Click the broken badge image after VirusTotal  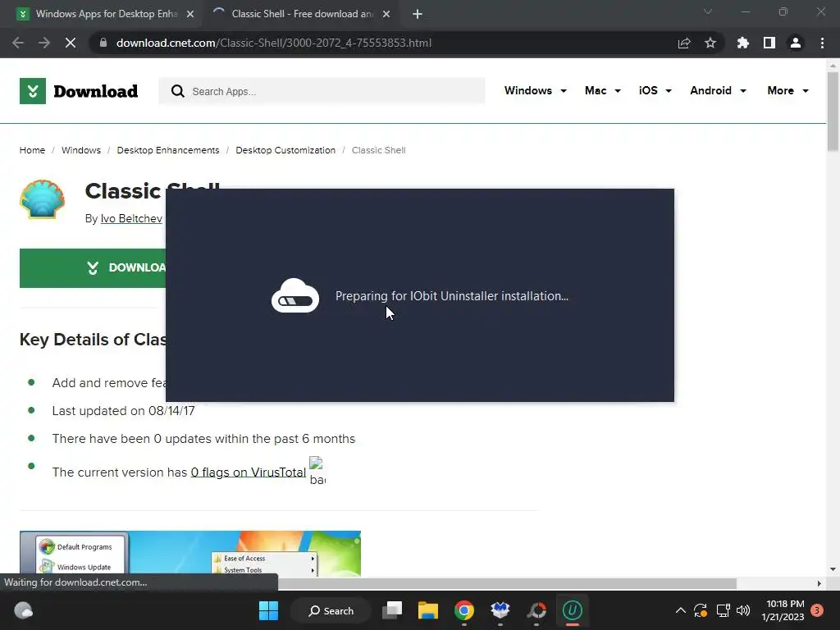pyautogui.click(x=317, y=471)
